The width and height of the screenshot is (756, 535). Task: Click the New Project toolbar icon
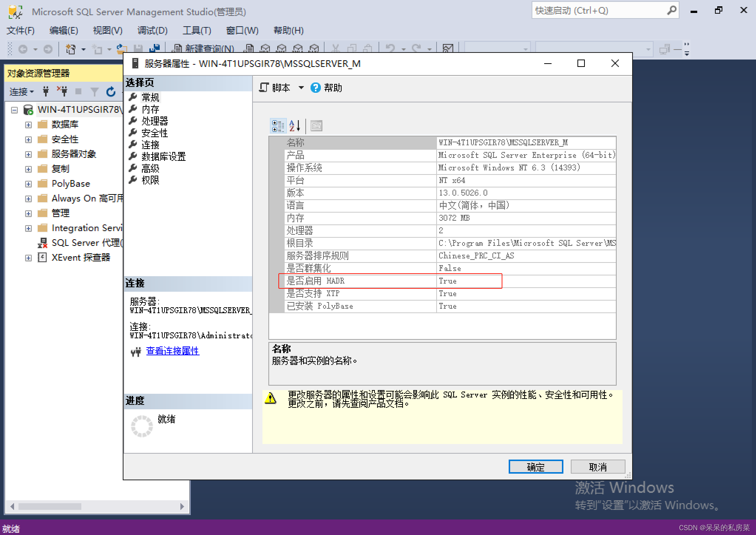pos(70,49)
